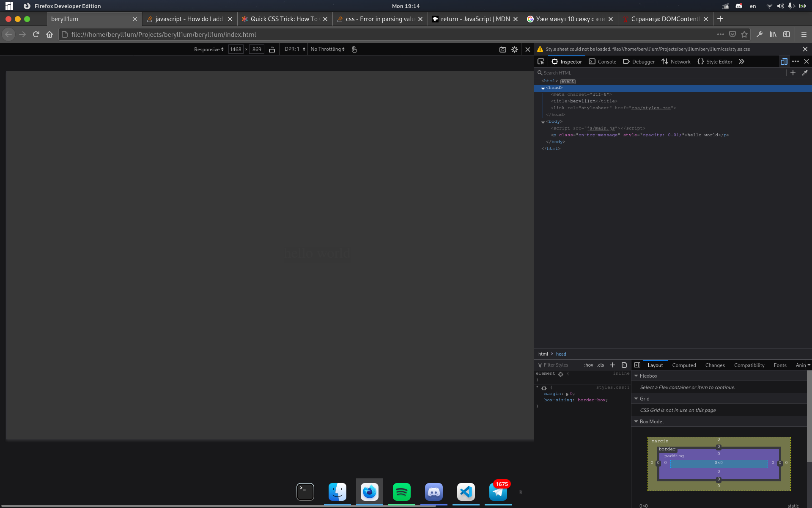Viewport: 812px width, 508px height.
Task: Switch to Debugger tab
Action: pyautogui.click(x=639, y=62)
